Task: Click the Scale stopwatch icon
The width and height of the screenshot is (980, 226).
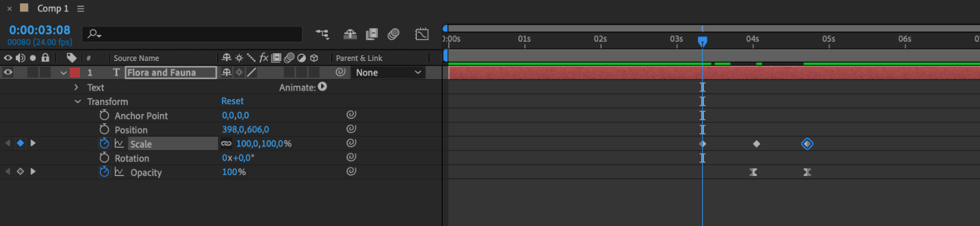Action: pos(104,143)
